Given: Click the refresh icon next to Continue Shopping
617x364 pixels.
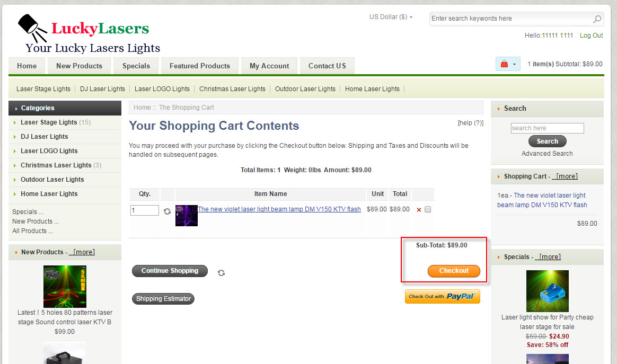Looking at the screenshot, I should click(x=221, y=273).
